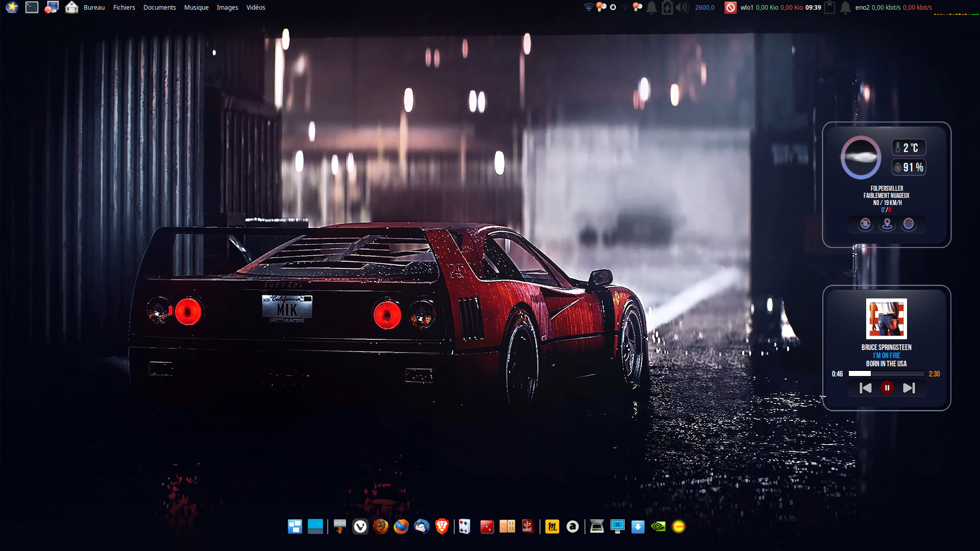980x551 pixels.
Task: Open the Musique folder menu item
Action: [x=196, y=7]
